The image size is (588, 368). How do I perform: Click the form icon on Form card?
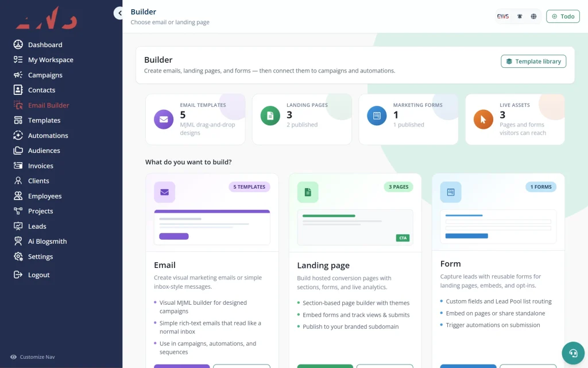pyautogui.click(x=451, y=192)
